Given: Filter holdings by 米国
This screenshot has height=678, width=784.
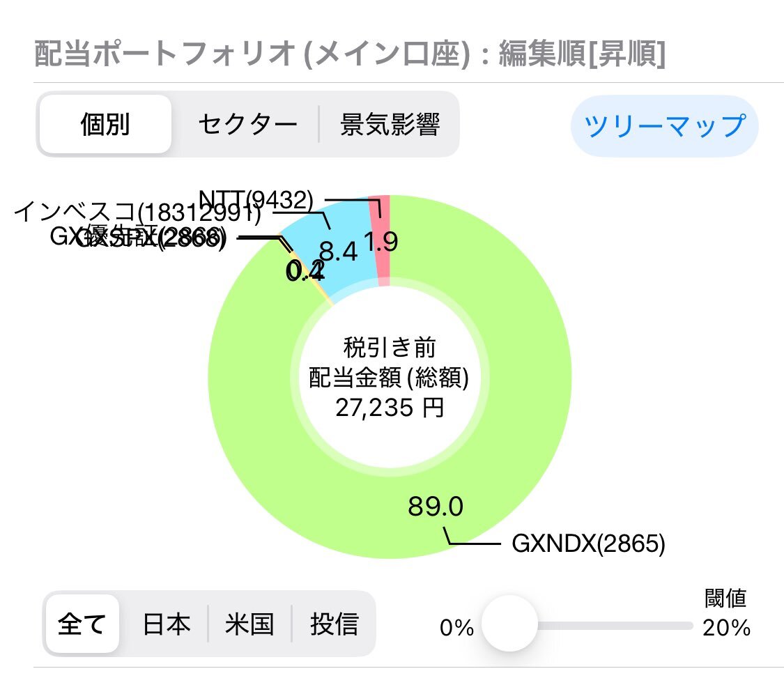Looking at the screenshot, I should pos(249,624).
